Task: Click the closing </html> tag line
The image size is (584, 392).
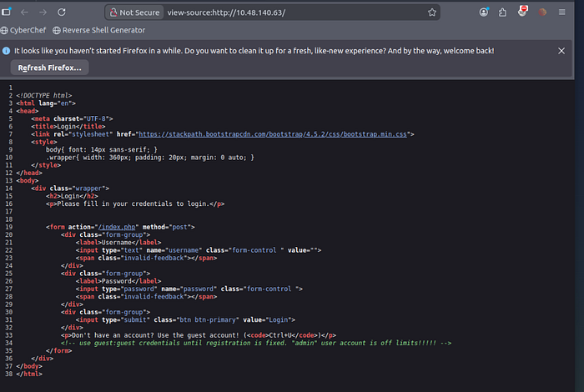Action: [x=29, y=374]
